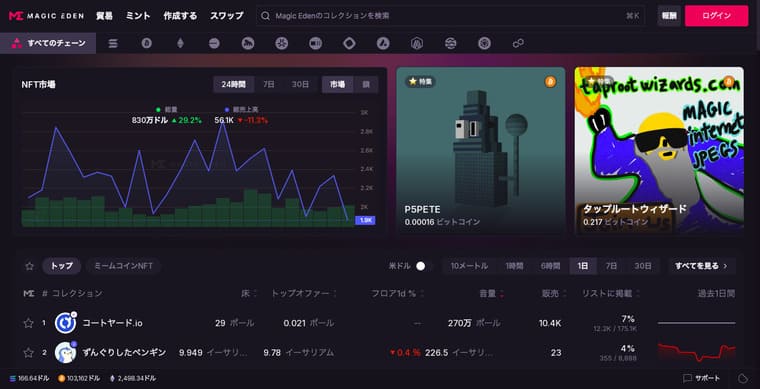Select the 1日 timeframe tab
Viewport: 760px width, 389px height.
coord(583,266)
